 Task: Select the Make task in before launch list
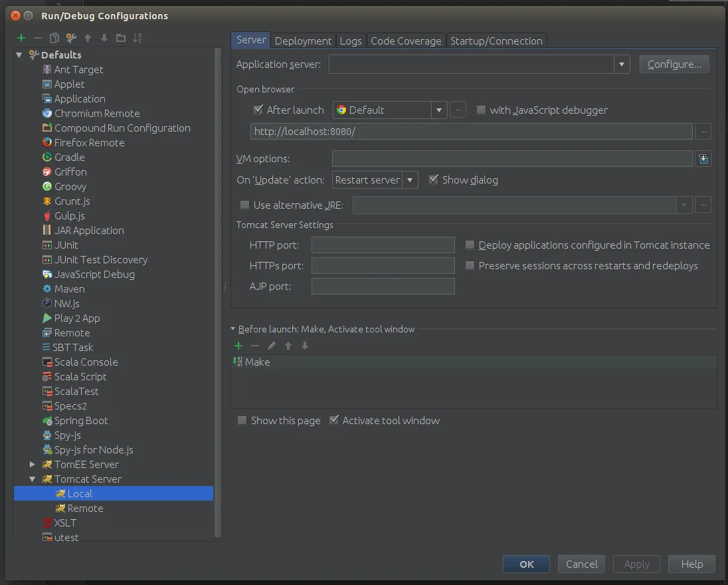(474, 362)
